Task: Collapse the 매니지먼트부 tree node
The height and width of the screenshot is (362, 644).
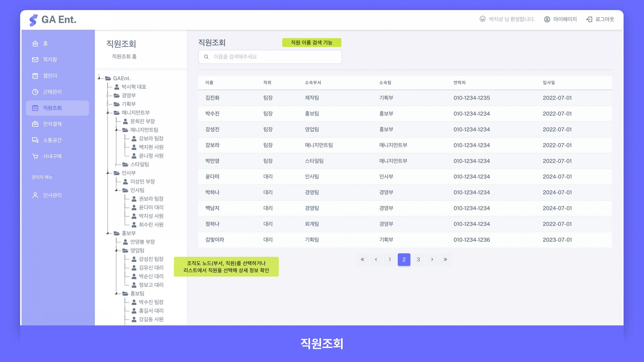Action: 108,113
